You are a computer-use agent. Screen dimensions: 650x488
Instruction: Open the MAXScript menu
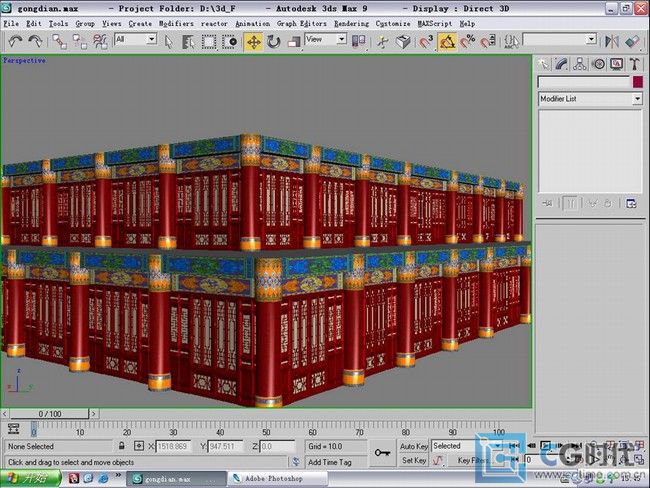435,24
